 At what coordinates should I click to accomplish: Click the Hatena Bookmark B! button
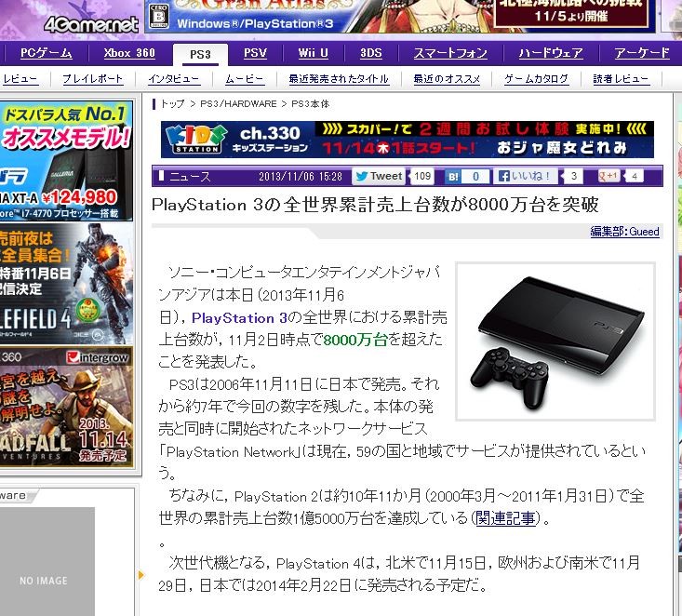(453, 177)
